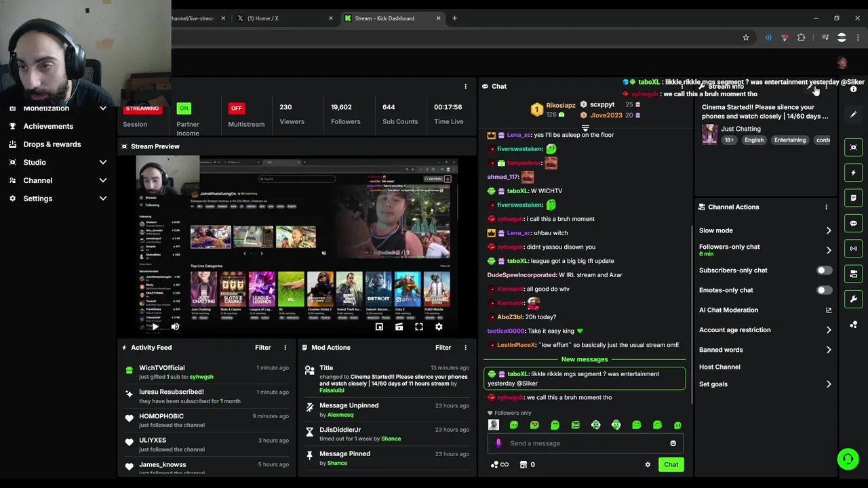Viewport: 868px width, 488px height.
Task: Filter the Mod Actions list
Action: click(x=443, y=348)
